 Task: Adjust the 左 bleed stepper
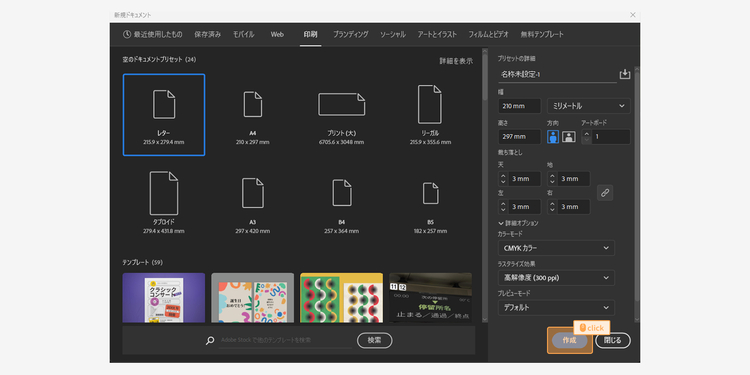click(503, 207)
